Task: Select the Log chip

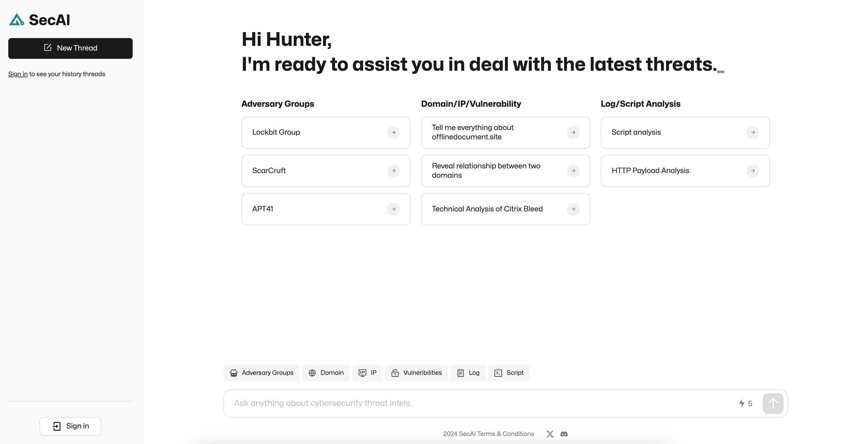Action: pyautogui.click(x=468, y=373)
